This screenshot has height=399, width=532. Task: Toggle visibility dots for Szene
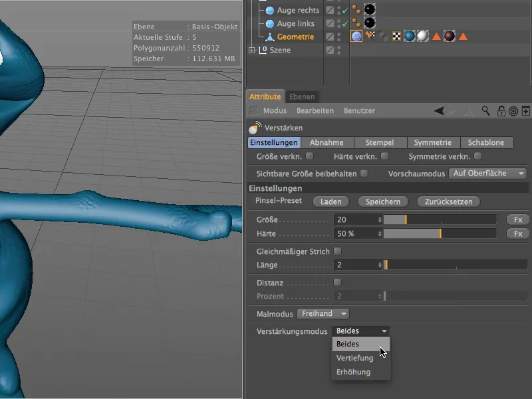click(x=338, y=51)
